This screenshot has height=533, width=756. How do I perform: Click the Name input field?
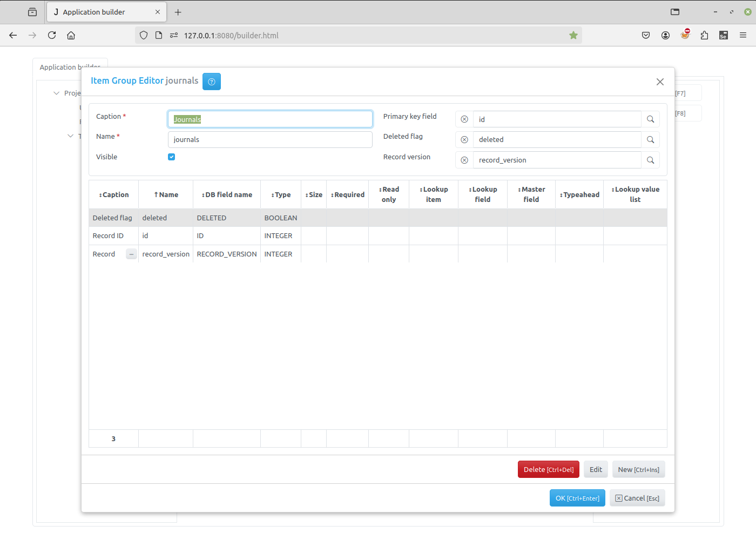pyautogui.click(x=270, y=140)
